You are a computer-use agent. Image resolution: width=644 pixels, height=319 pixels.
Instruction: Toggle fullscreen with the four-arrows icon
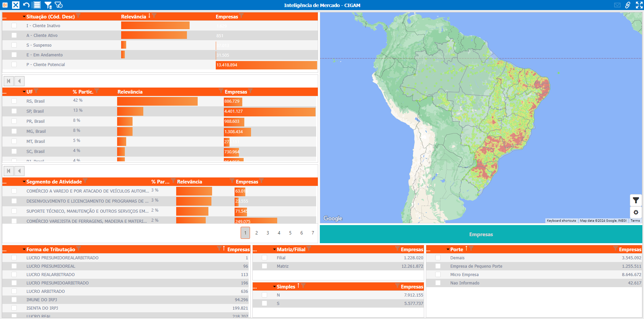point(639,5)
